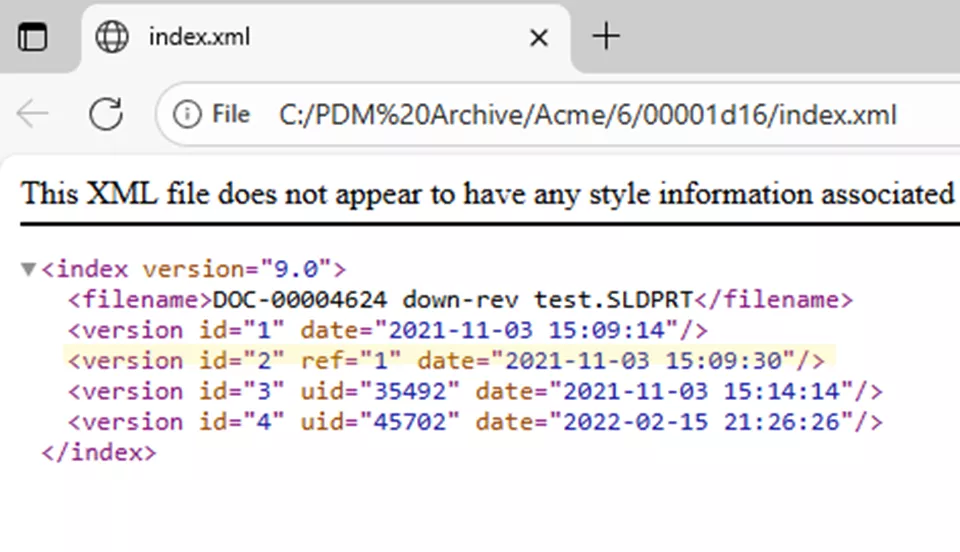Viewport: 960px width, 552px height.
Task: Click version id="4" uid="45702" line
Action: [x=475, y=422]
